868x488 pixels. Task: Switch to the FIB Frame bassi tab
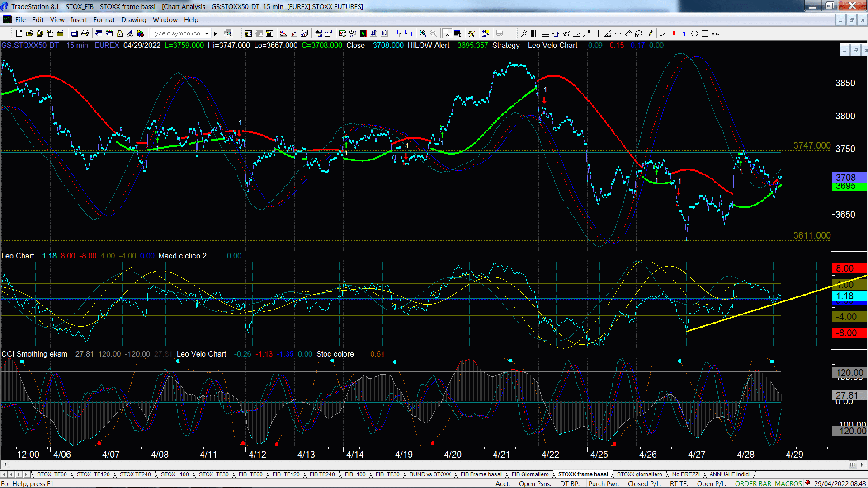click(481, 474)
